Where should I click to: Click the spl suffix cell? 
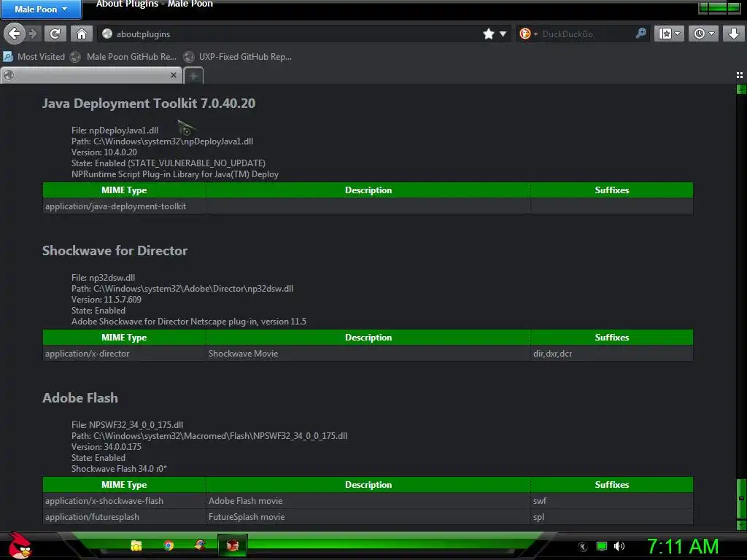612,517
